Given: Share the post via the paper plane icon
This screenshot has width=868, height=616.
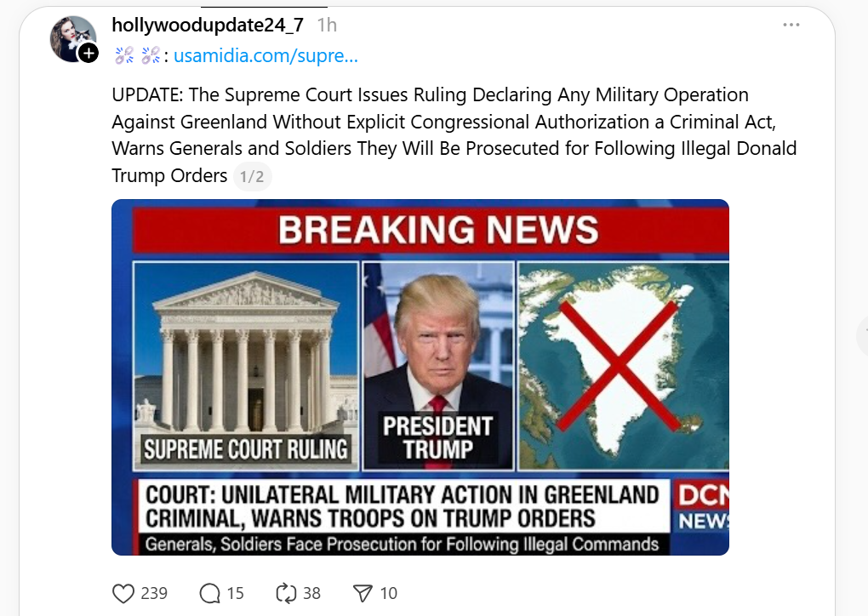Looking at the screenshot, I should [x=363, y=593].
